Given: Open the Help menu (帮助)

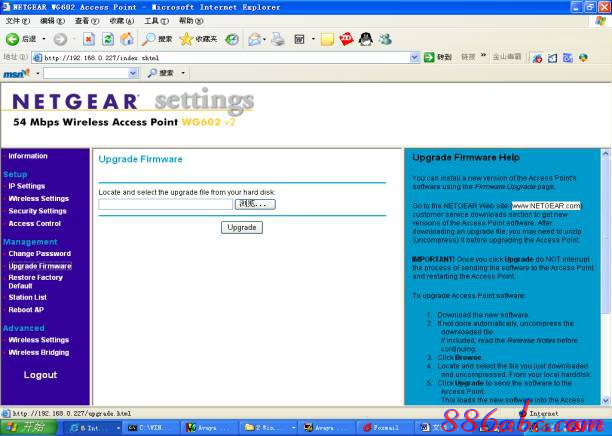Looking at the screenshot, I should click(191, 21).
